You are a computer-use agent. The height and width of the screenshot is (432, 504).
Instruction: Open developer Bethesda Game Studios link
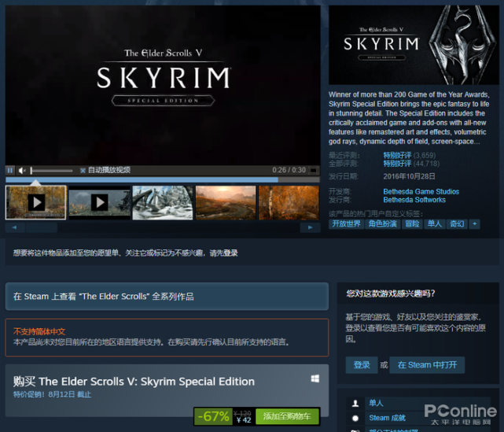tap(421, 191)
